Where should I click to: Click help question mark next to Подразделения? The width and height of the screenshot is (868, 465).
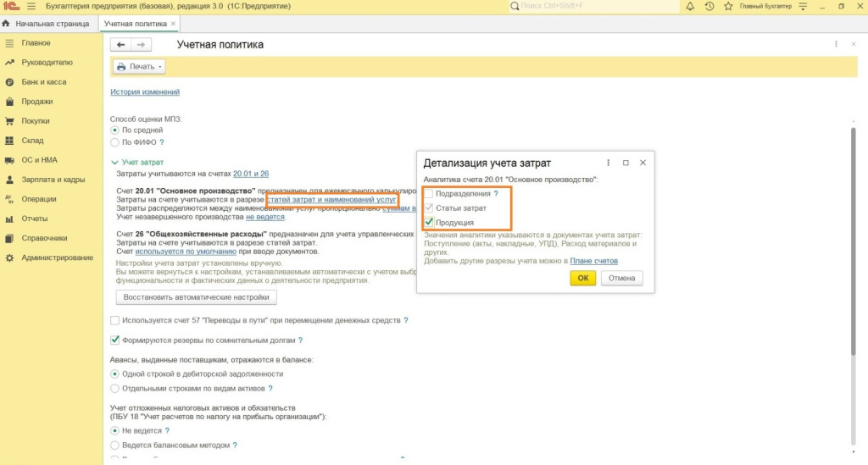496,194
